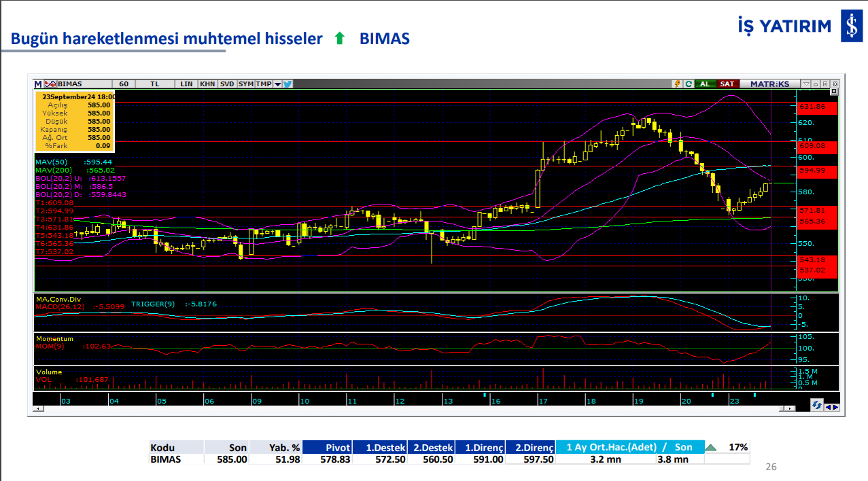Open the dropdown arrow next to TMP
This screenshot has height=481, width=868.
pyautogui.click(x=277, y=84)
